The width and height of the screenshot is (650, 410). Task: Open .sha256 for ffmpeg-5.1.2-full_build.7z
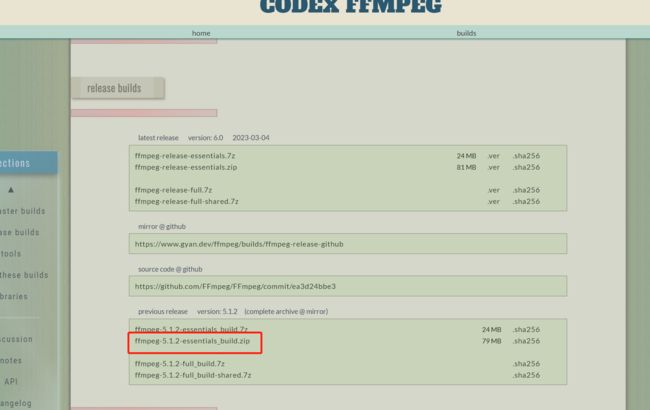point(526,364)
